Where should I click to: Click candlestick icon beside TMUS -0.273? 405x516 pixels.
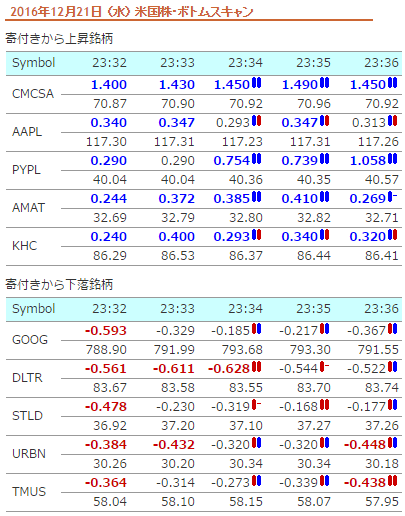click(x=256, y=481)
